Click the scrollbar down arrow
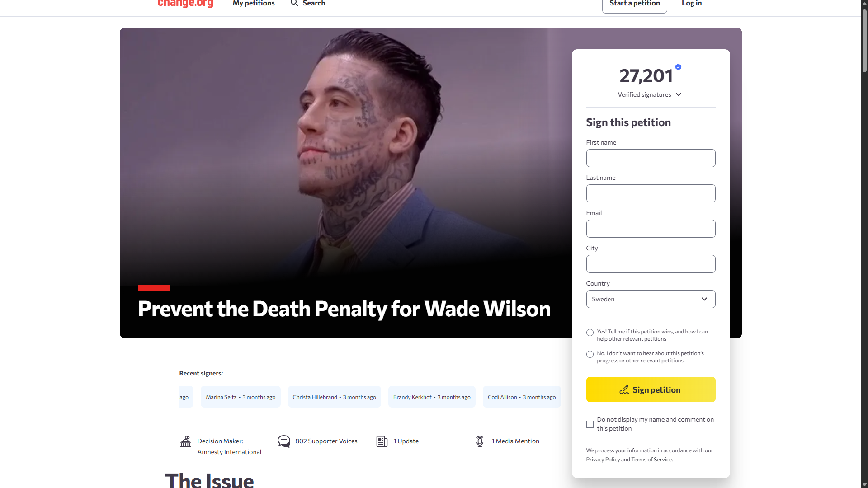Screen dimensions: 868x488 pyautogui.click(x=864, y=484)
